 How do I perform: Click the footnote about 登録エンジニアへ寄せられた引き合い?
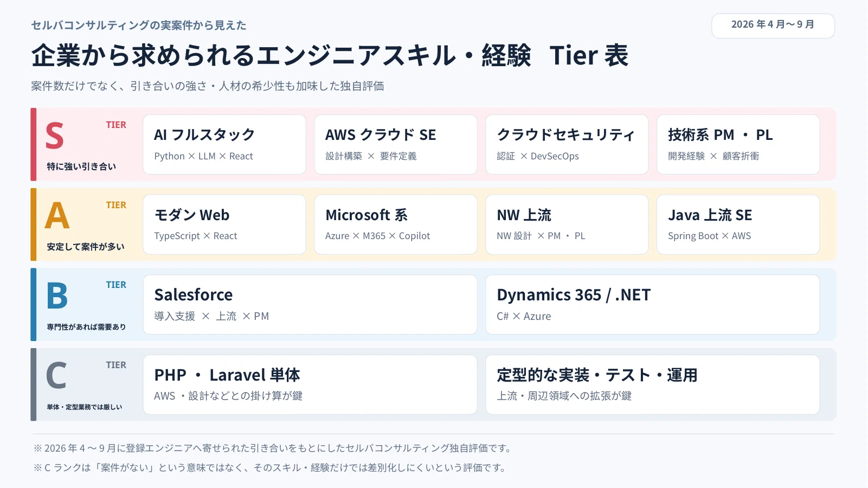[273, 448]
